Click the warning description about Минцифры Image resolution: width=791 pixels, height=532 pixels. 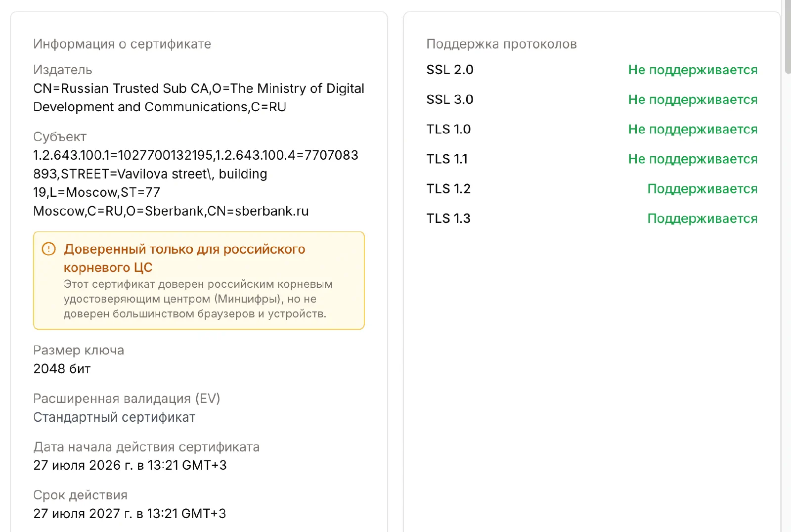[x=198, y=299]
